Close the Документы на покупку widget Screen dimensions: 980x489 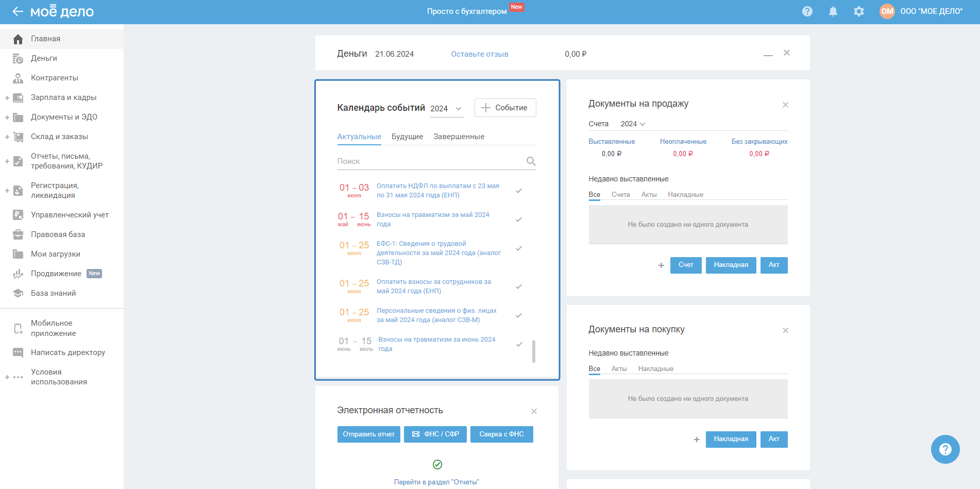pyautogui.click(x=785, y=330)
